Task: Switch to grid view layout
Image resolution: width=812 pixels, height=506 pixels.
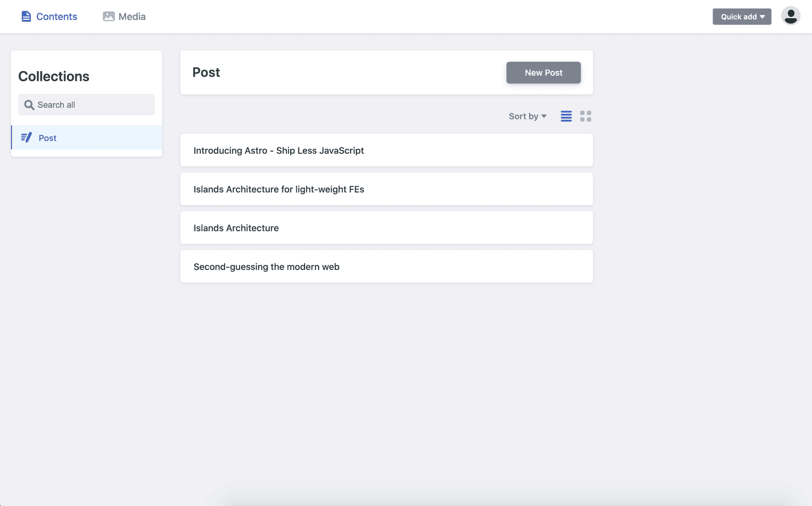Action: tap(586, 116)
